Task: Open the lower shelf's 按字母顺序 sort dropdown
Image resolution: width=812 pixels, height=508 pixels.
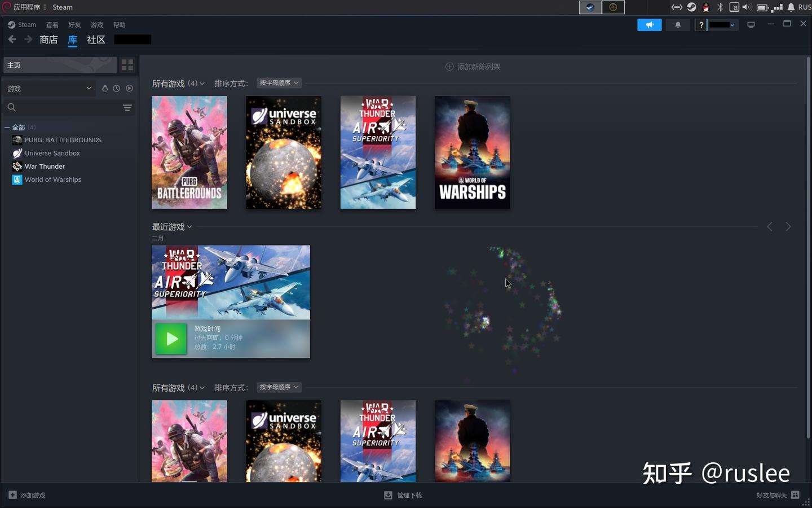Action: point(279,387)
